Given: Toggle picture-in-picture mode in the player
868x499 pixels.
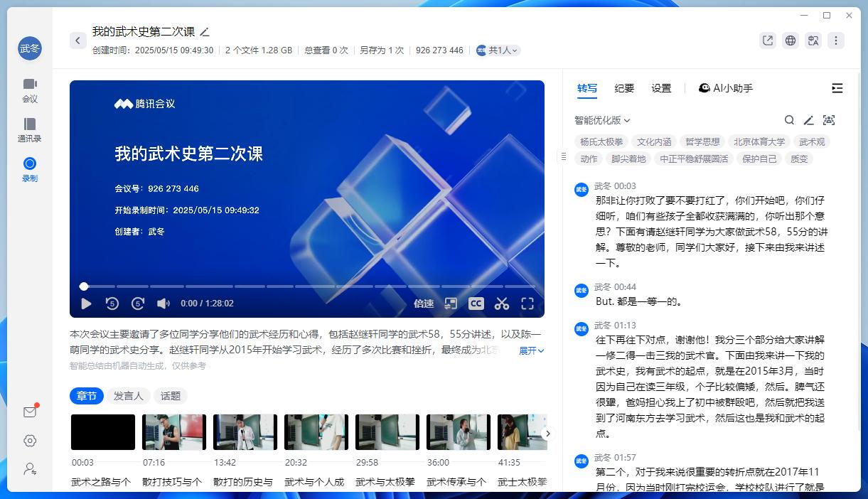Looking at the screenshot, I should pos(450,304).
